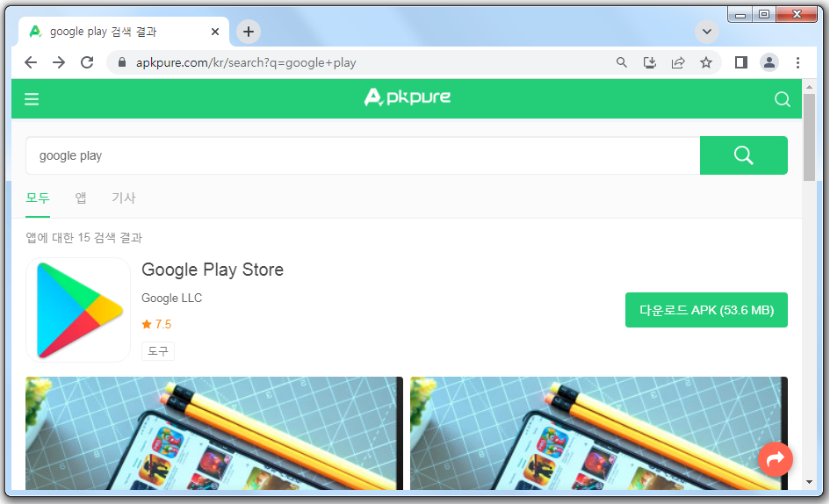Open a new tab with plus button

[x=249, y=32]
